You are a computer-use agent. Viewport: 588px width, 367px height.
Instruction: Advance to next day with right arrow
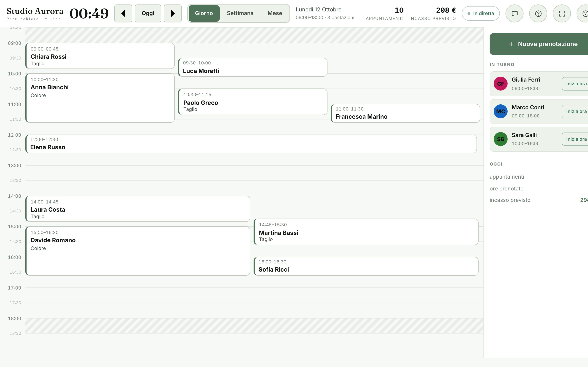pos(173,13)
